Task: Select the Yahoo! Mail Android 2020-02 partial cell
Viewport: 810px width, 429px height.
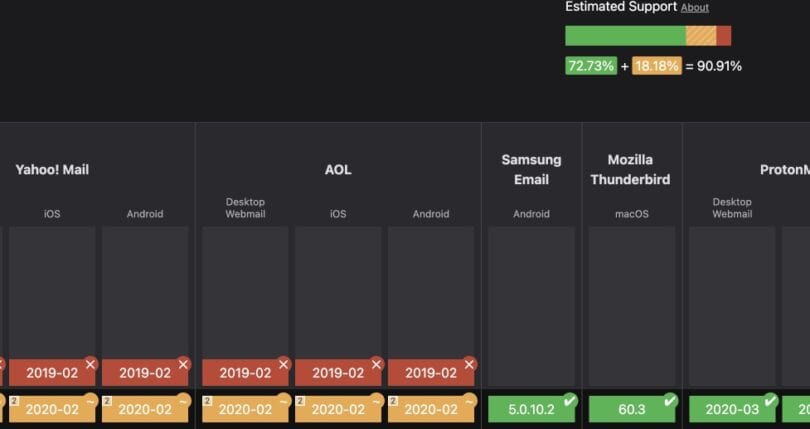Action: [145, 409]
